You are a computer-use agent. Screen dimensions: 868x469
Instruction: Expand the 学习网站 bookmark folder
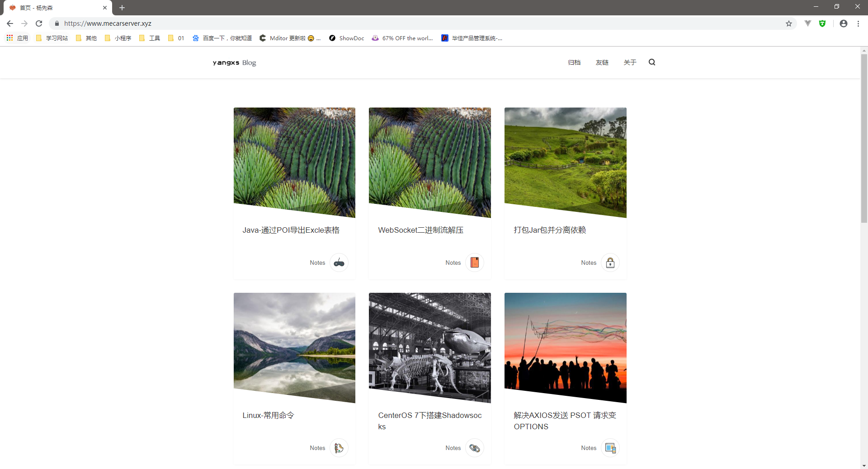52,38
